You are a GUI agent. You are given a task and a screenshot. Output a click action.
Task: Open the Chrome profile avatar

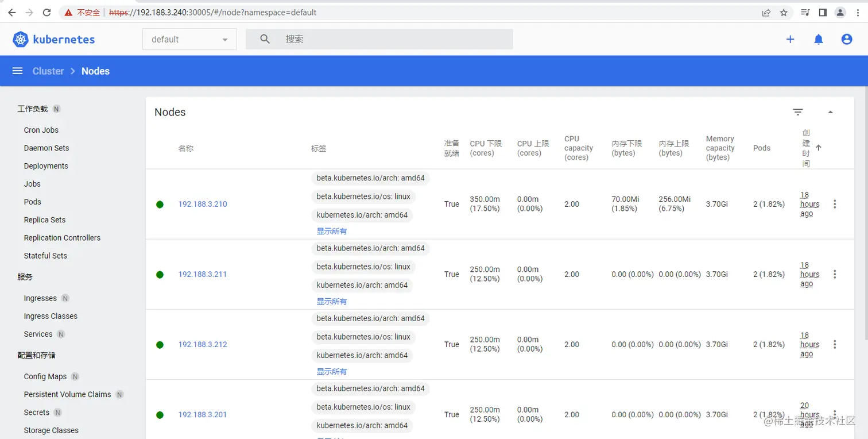(x=840, y=13)
